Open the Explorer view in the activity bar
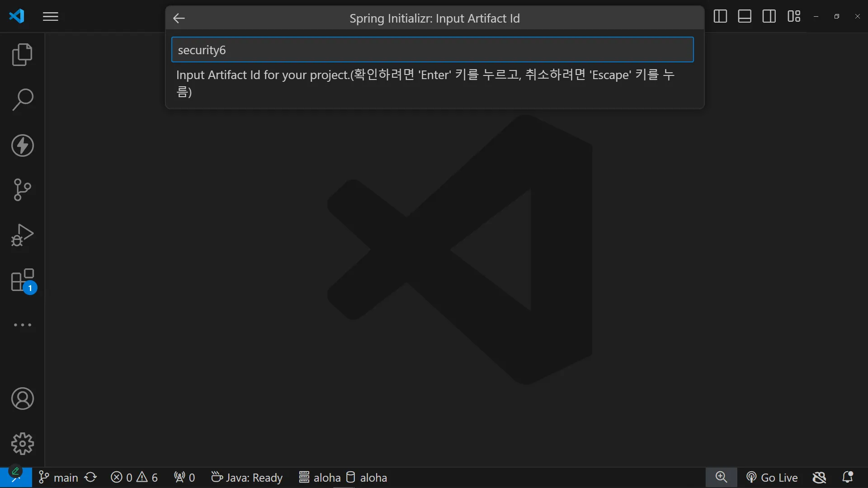 [22, 55]
